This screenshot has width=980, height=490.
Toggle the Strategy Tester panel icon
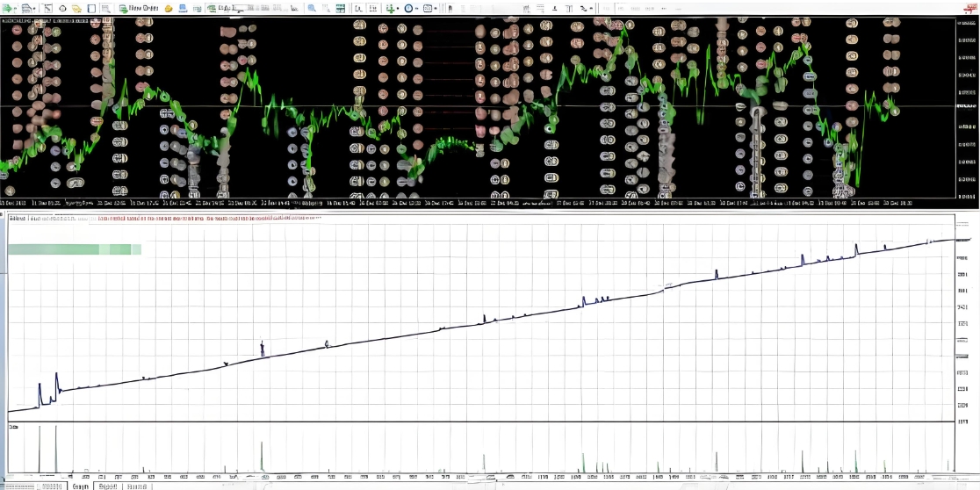[106, 8]
